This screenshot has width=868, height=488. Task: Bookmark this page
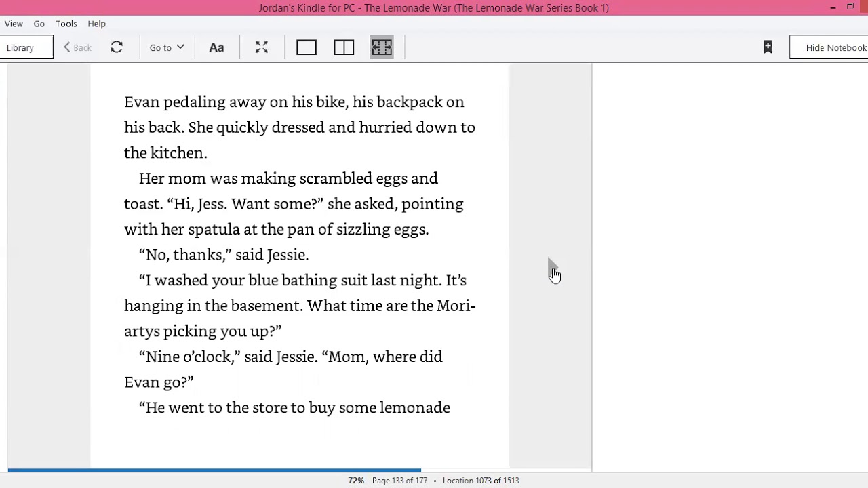768,47
